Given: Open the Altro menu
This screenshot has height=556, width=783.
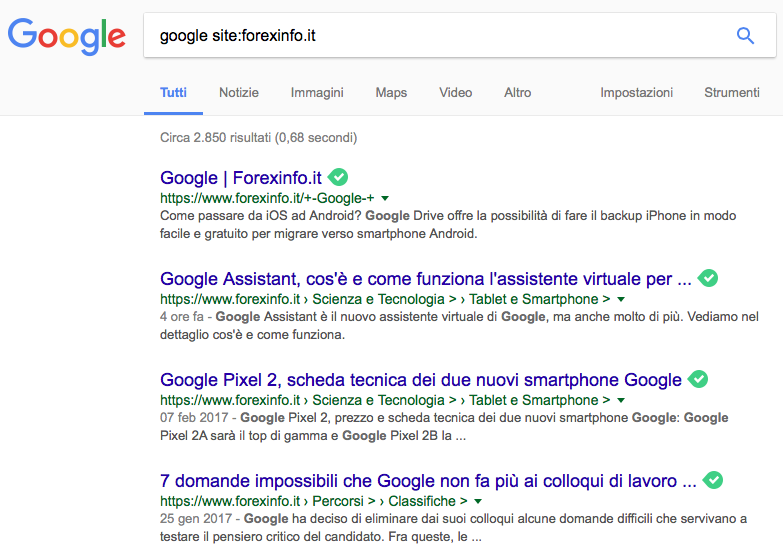Looking at the screenshot, I should (x=518, y=92).
